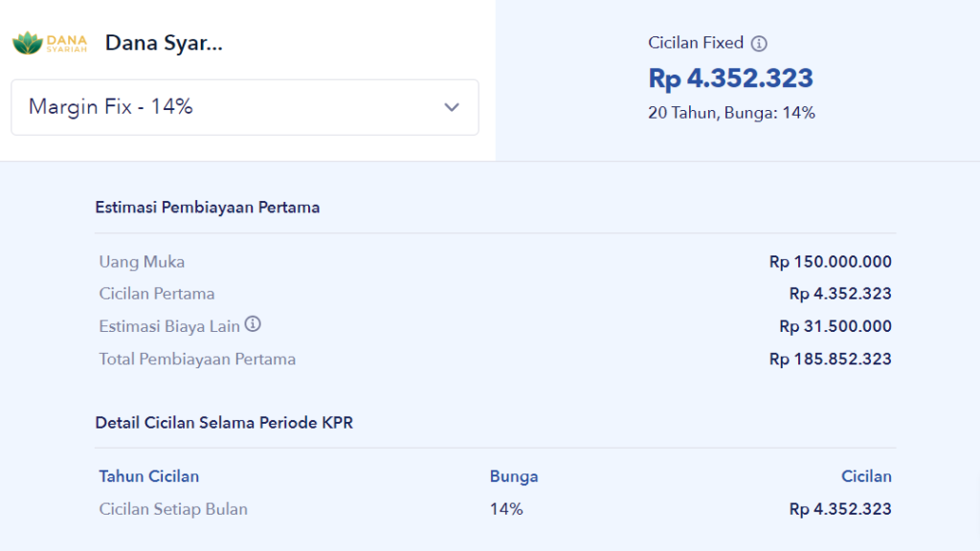Click the Rp 31.500.000 other costs value

pyautogui.click(x=835, y=326)
